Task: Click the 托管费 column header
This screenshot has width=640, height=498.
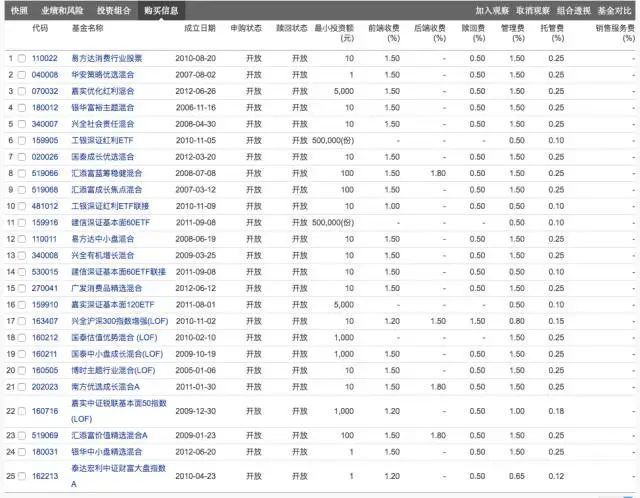Action: (x=552, y=33)
